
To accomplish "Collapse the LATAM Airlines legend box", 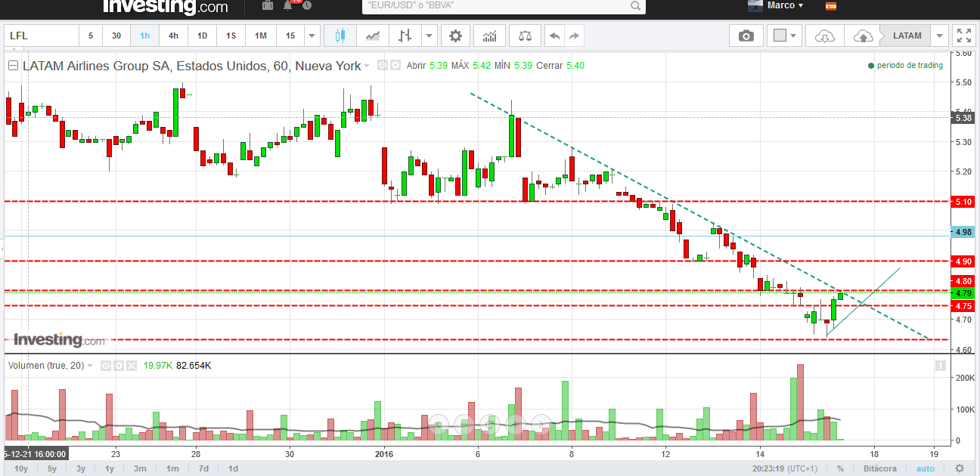I will (13, 66).
